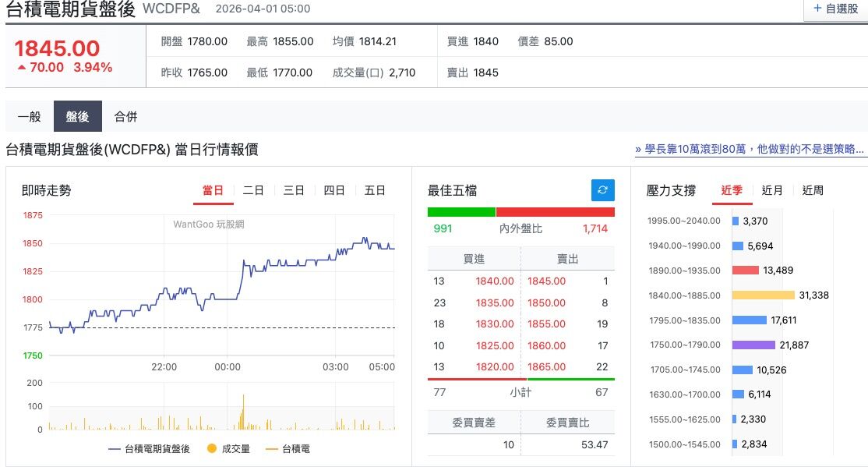This screenshot has height=467, width=868.
Task: Click ask price 1845.00 in order book
Action: point(546,281)
